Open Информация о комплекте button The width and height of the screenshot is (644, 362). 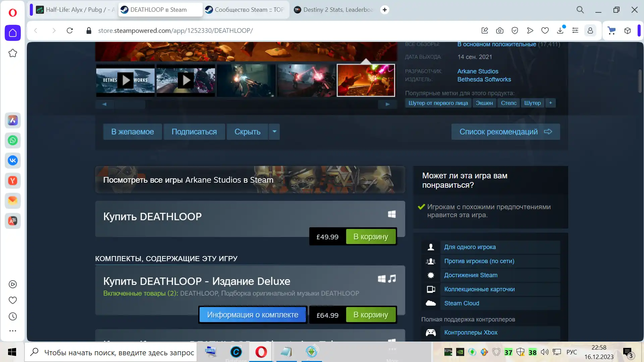253,315
